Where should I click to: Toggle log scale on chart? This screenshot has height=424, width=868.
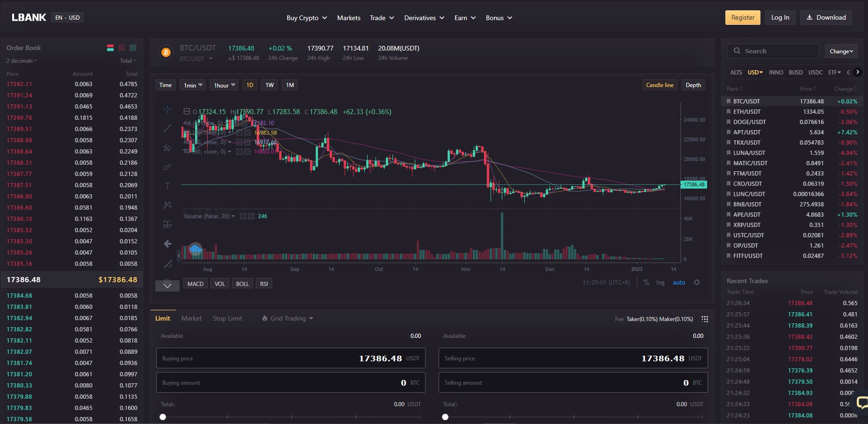(660, 282)
